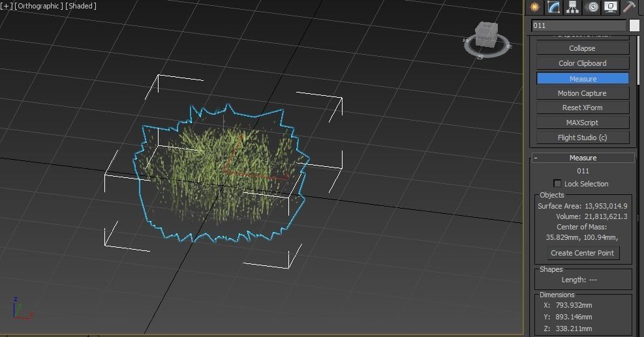Click the Collapse utility button
Viewport: 644px width, 337px height.
[x=583, y=48]
